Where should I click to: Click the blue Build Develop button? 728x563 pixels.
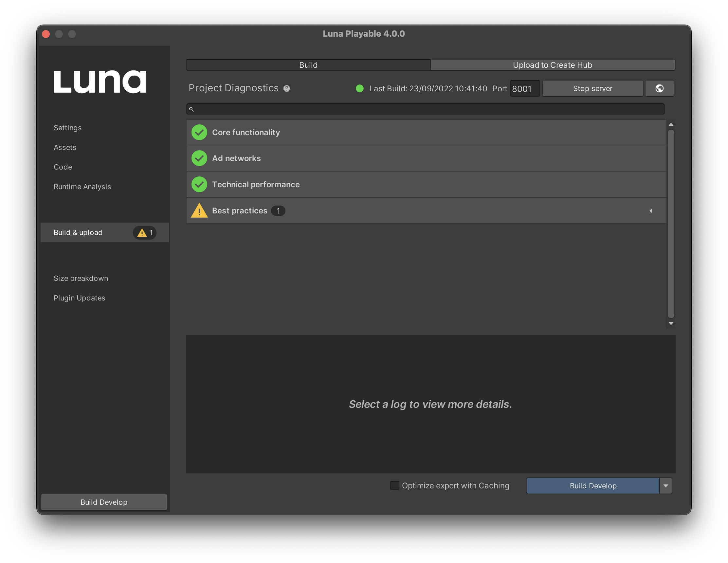[593, 486]
